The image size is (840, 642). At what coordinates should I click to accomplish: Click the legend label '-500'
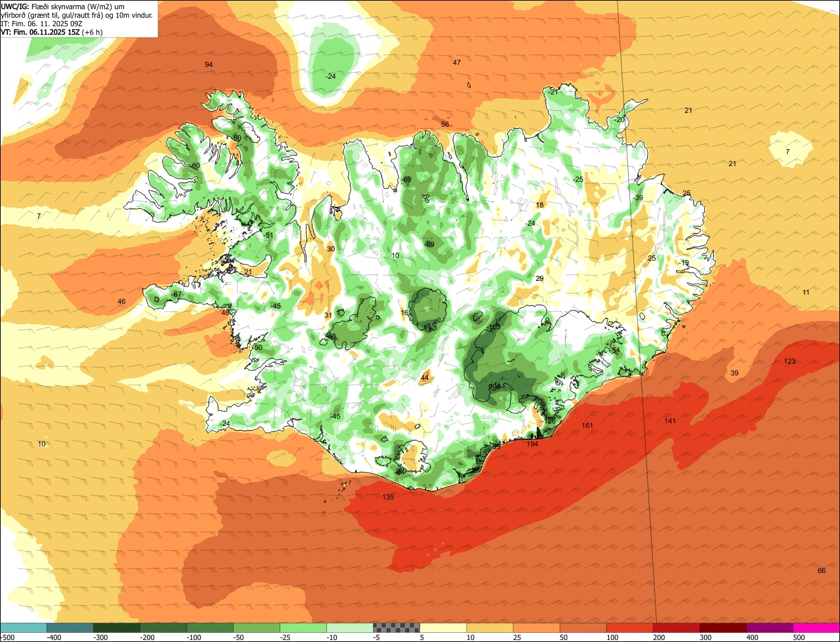[7, 637]
